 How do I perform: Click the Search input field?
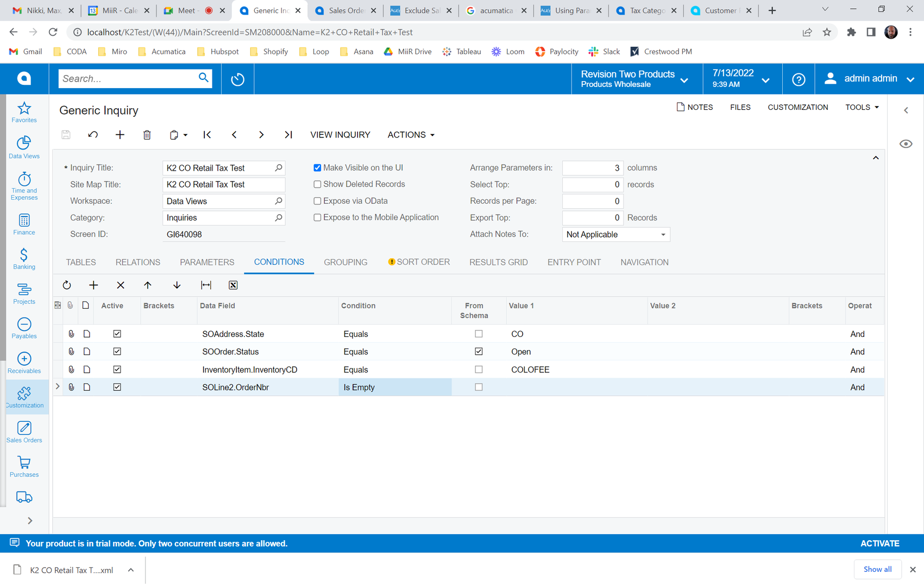(x=128, y=79)
